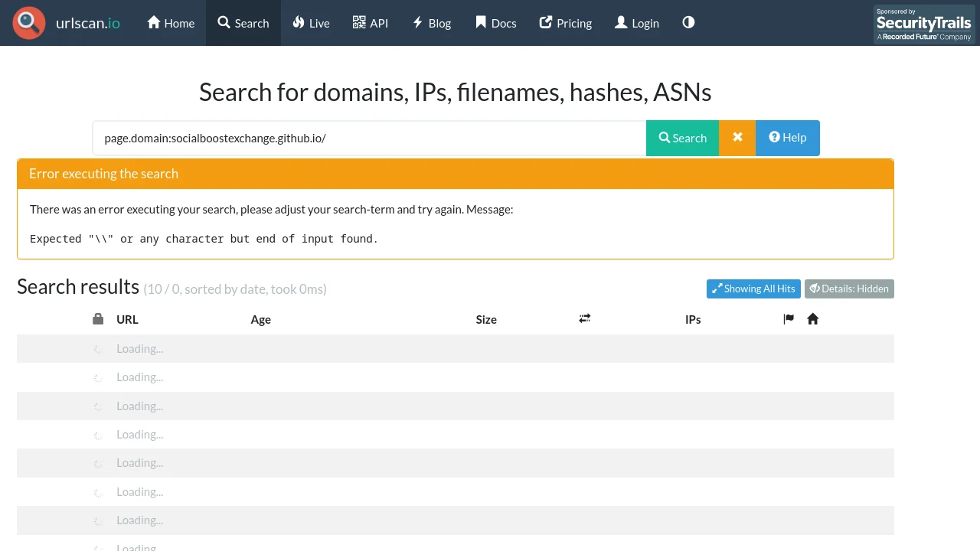980x551 pixels.
Task: Click the house column header icon
Action: point(813,319)
